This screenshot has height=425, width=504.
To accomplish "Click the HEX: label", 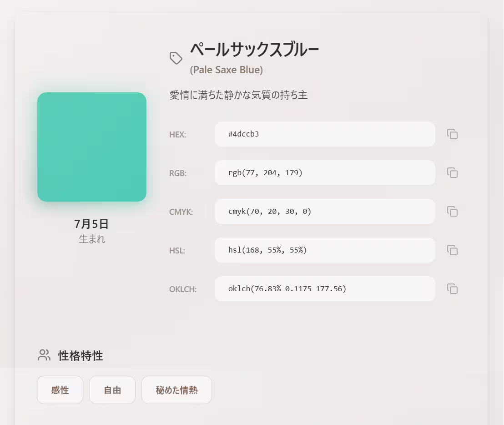I will click(x=178, y=134).
